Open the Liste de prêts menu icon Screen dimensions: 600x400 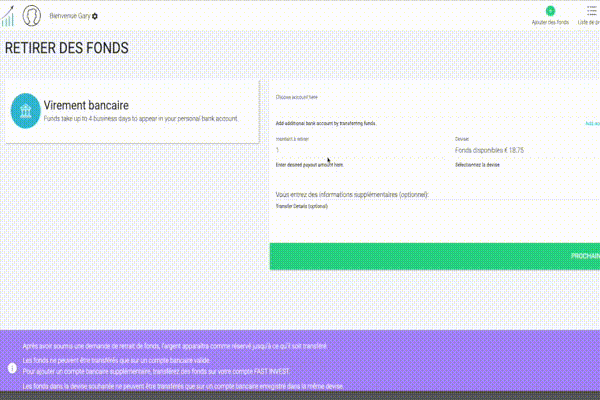click(590, 10)
